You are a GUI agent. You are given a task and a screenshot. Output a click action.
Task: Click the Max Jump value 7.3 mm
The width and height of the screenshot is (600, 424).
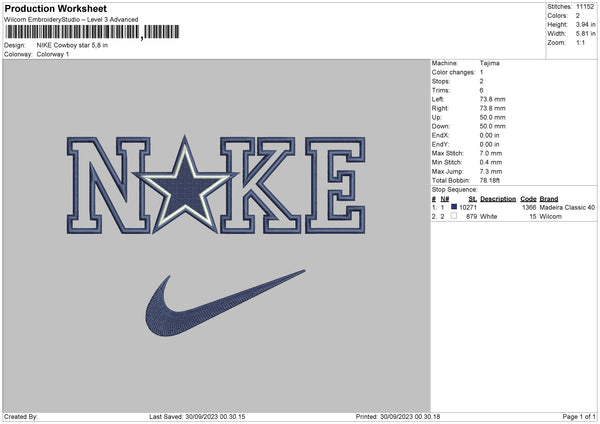[x=491, y=171]
